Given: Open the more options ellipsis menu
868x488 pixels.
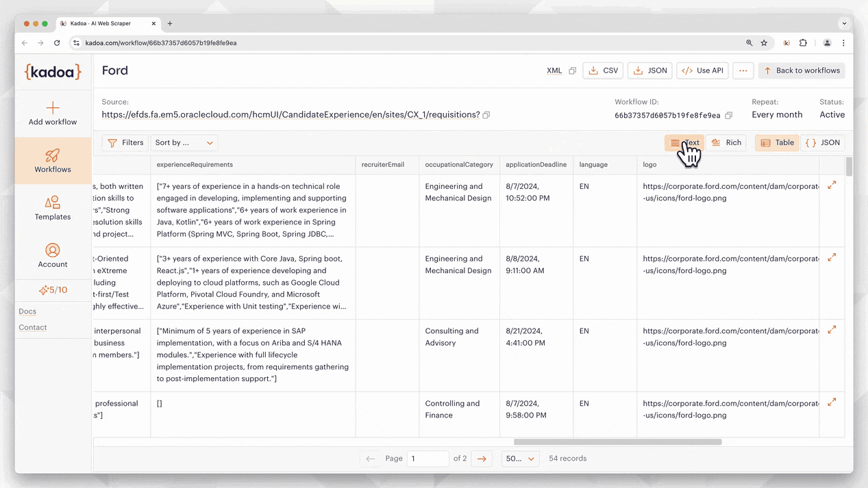Looking at the screenshot, I should 743,70.
